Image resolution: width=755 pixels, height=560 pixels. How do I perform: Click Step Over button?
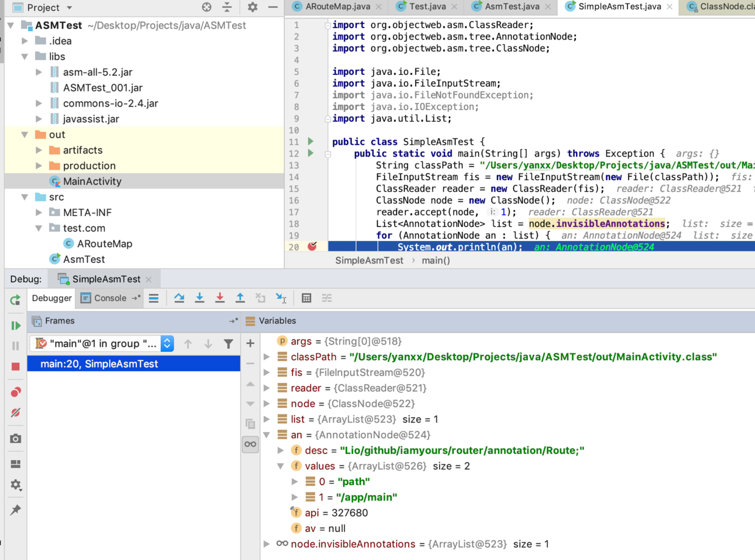coord(179,298)
